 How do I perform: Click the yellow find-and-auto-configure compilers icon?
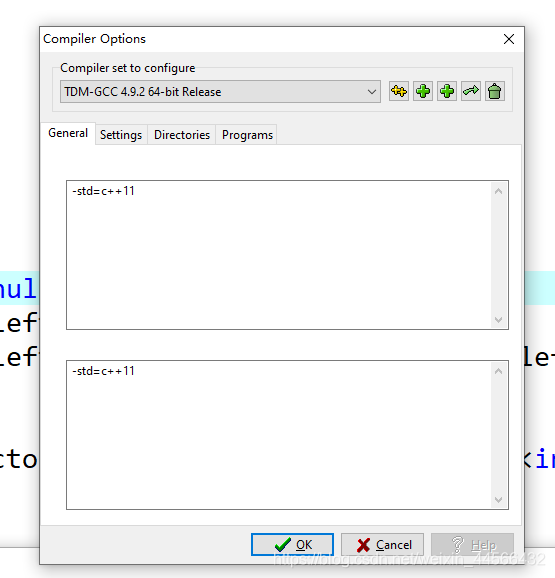[x=399, y=91]
